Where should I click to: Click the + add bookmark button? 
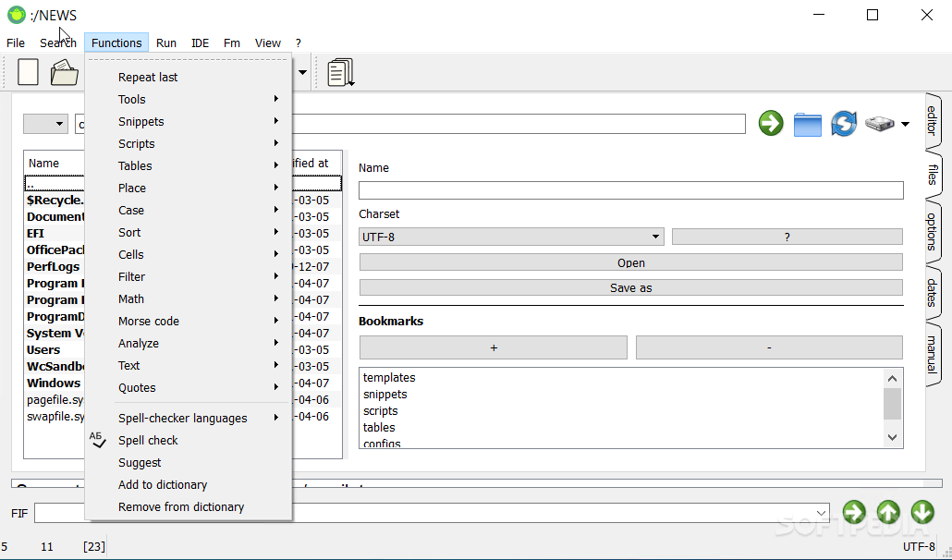click(x=493, y=347)
